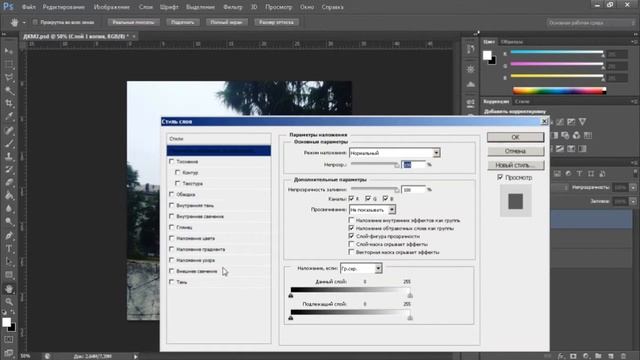
Task: Select the Lasso tool
Action: click(9, 78)
